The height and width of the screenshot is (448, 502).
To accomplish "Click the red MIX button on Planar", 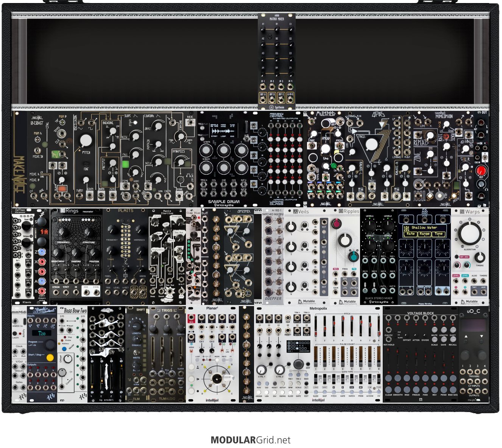I will pos(192,318).
